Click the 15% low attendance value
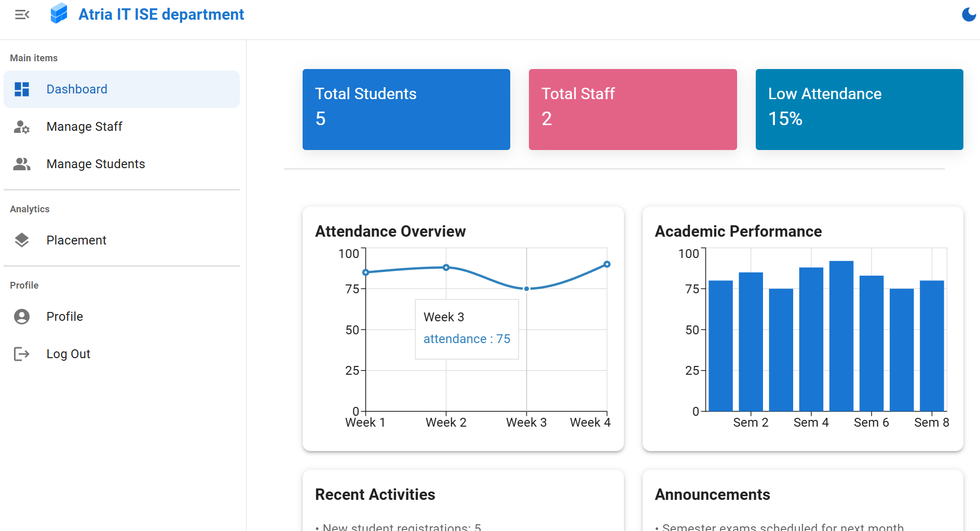Image resolution: width=980 pixels, height=531 pixels. pos(785,119)
